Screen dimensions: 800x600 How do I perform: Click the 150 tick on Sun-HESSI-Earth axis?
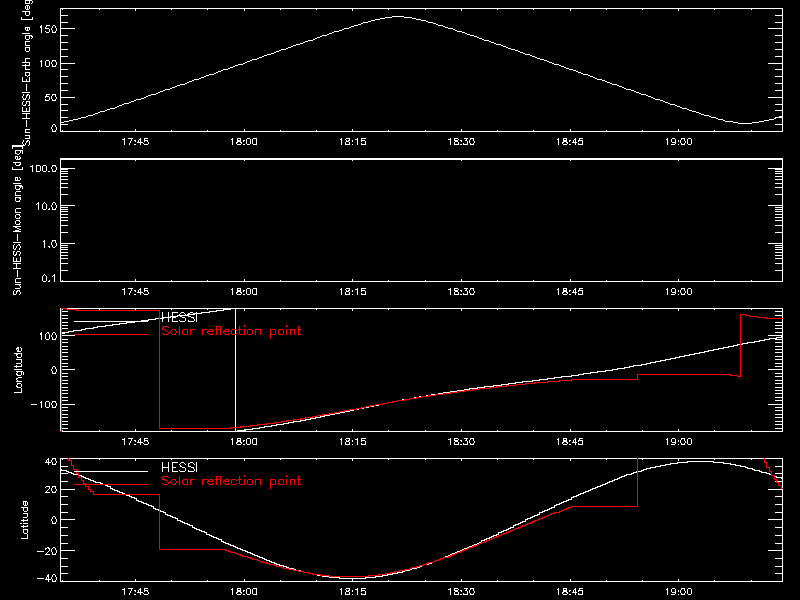coord(47,29)
